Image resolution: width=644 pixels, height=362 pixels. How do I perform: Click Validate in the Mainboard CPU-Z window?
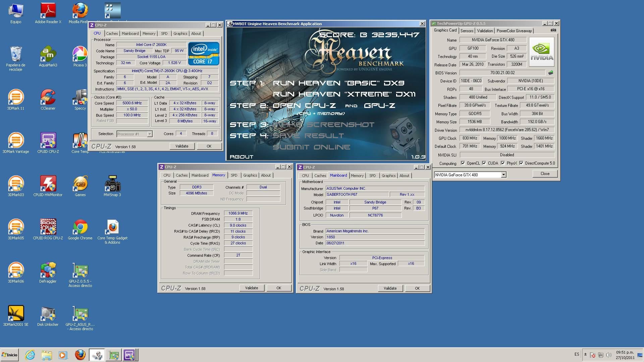point(390,288)
